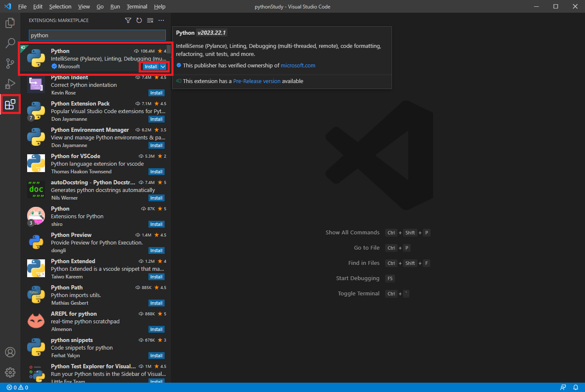Open the Source Control view

point(10,64)
